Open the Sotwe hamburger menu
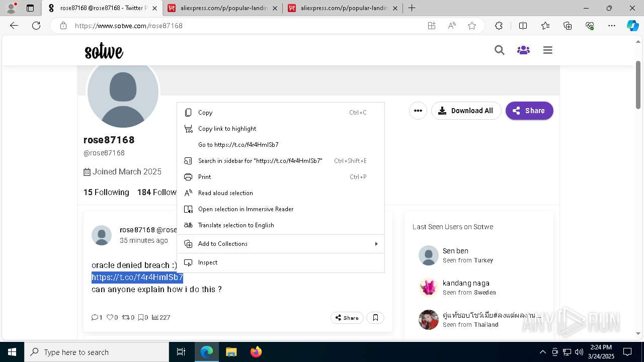Viewport: 644px width, 362px height. [x=548, y=50]
